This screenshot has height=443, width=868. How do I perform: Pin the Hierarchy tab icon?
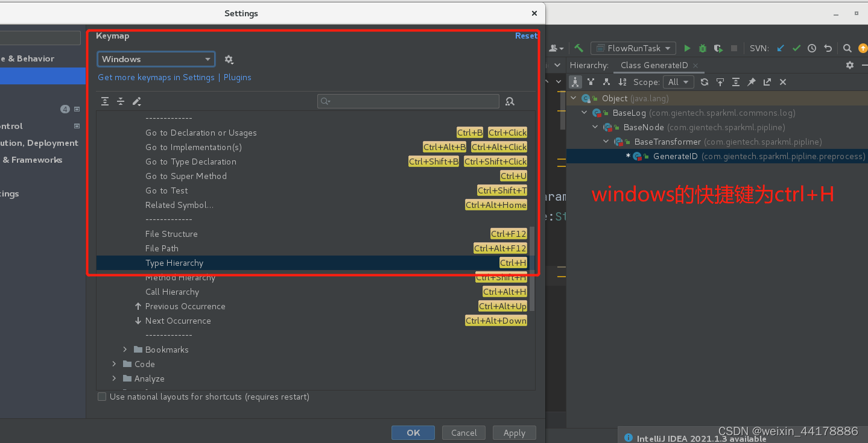pos(751,82)
